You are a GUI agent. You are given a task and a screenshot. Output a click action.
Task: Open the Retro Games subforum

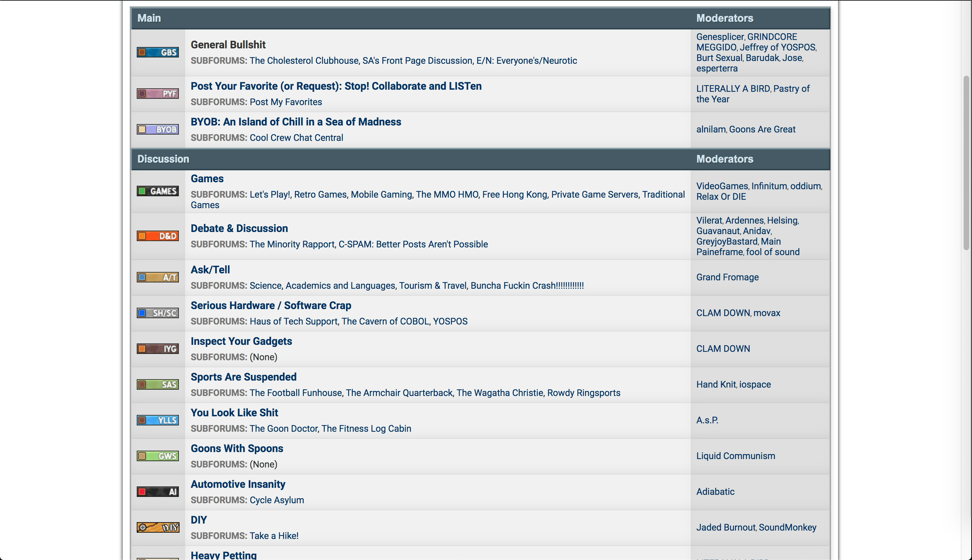pos(320,194)
